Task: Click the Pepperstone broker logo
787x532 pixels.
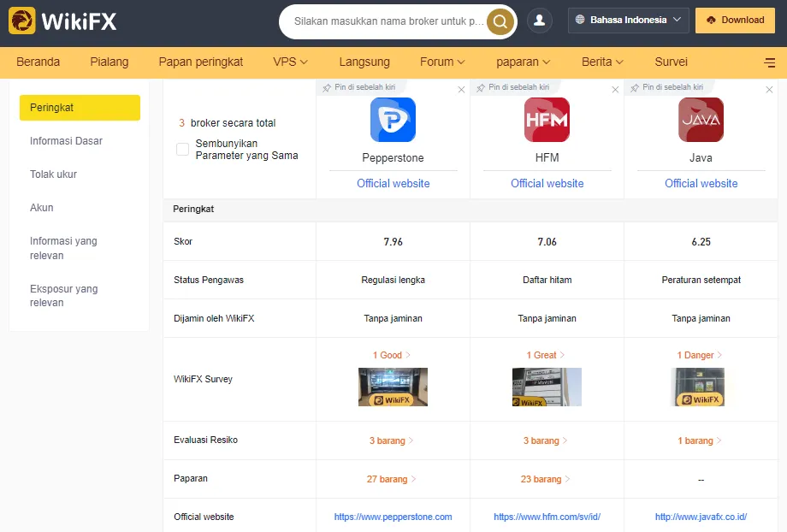Action: point(393,120)
